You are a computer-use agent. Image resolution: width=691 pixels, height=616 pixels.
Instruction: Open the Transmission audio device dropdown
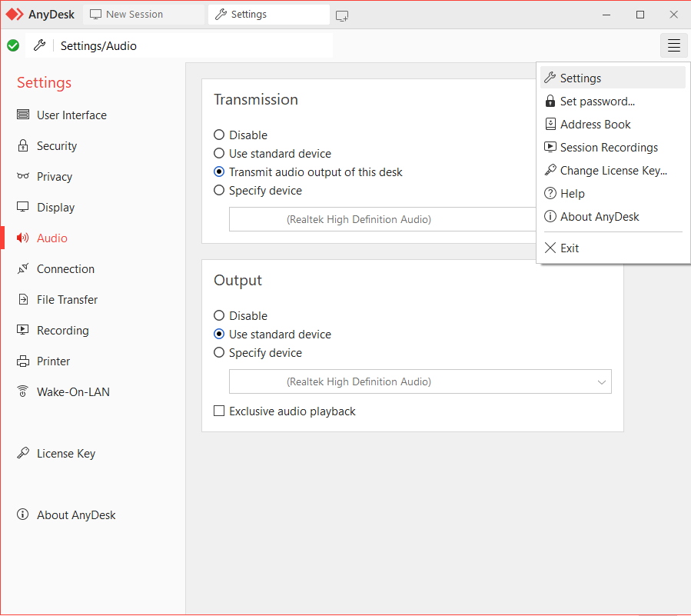coord(382,219)
